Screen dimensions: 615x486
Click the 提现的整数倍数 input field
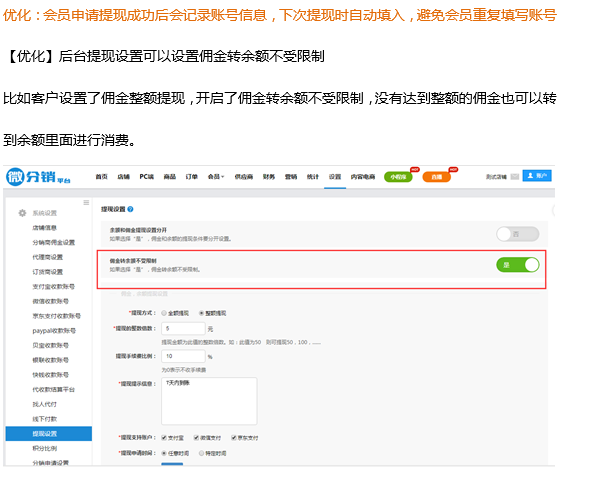pos(181,328)
